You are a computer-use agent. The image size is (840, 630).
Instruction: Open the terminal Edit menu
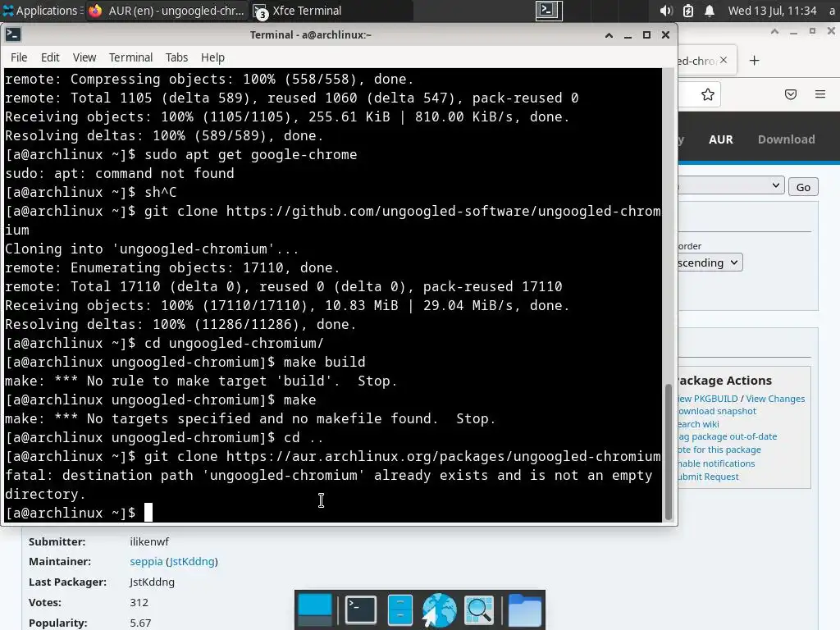coord(50,57)
